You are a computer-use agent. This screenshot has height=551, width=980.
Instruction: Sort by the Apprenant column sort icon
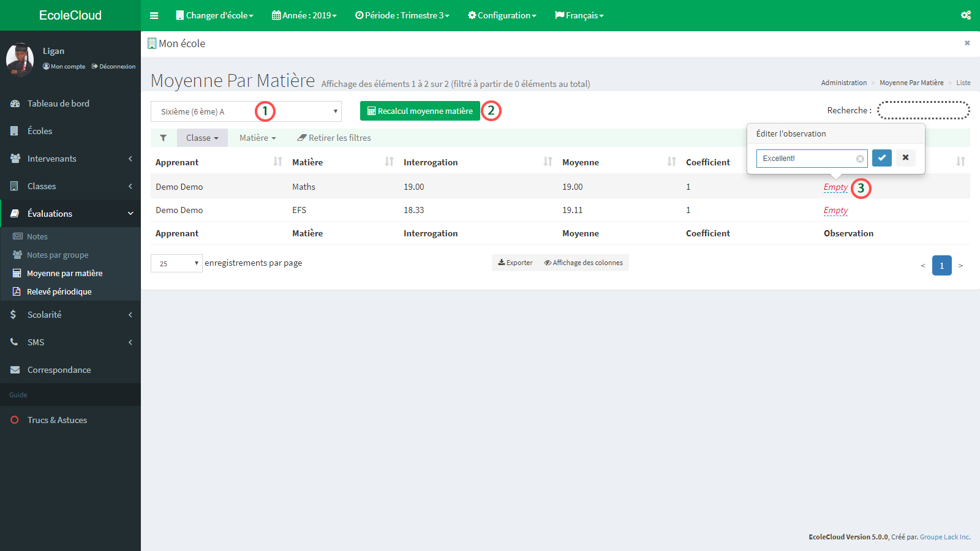tap(277, 162)
